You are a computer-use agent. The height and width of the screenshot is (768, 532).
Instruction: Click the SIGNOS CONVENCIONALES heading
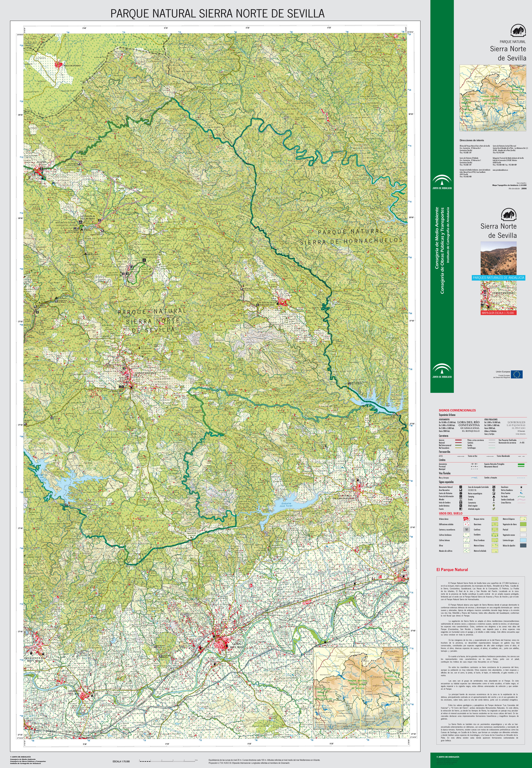point(457,410)
